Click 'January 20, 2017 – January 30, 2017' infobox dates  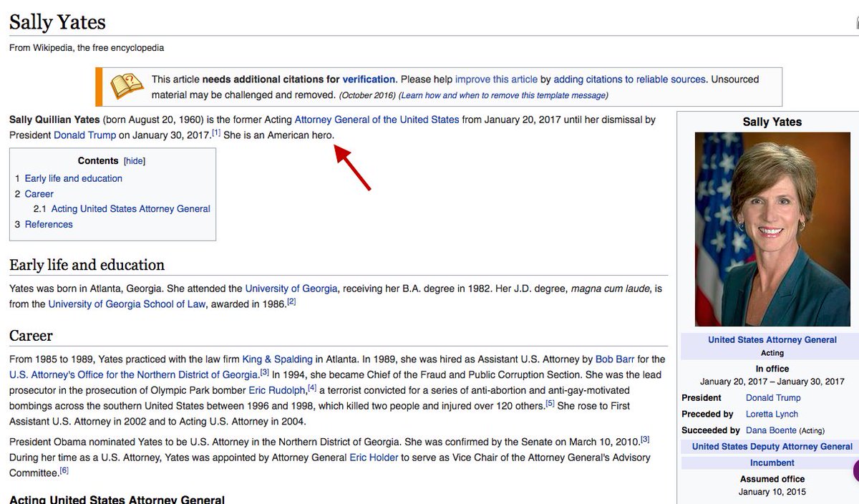772,382
